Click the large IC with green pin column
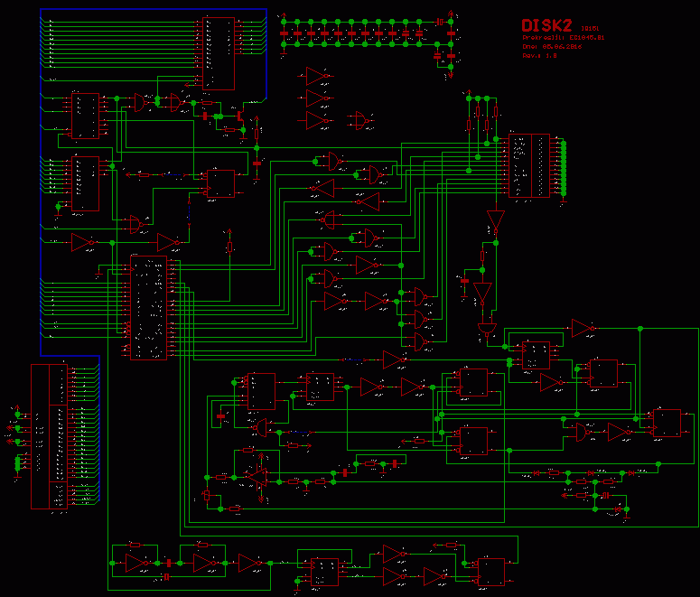The height and width of the screenshot is (597, 700). [x=529, y=165]
